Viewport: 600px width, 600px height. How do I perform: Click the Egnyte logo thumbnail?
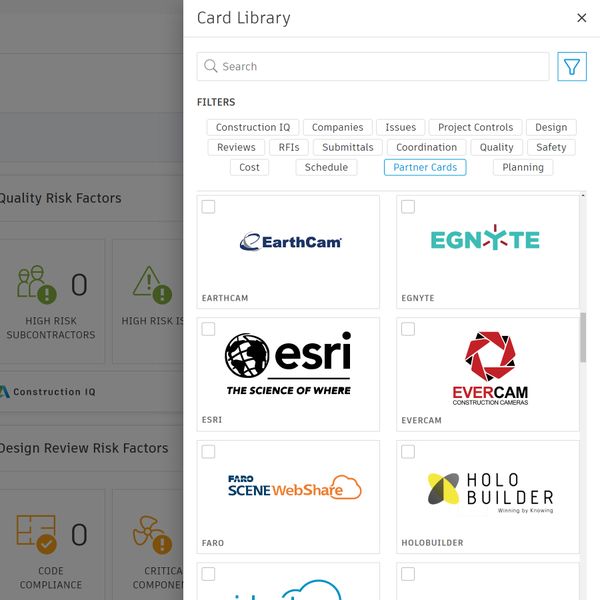point(485,238)
